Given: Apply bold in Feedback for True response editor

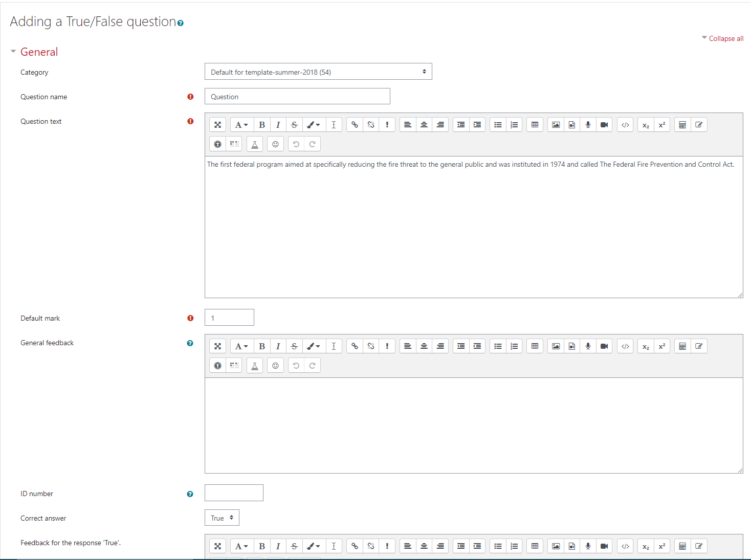Looking at the screenshot, I should (x=262, y=546).
